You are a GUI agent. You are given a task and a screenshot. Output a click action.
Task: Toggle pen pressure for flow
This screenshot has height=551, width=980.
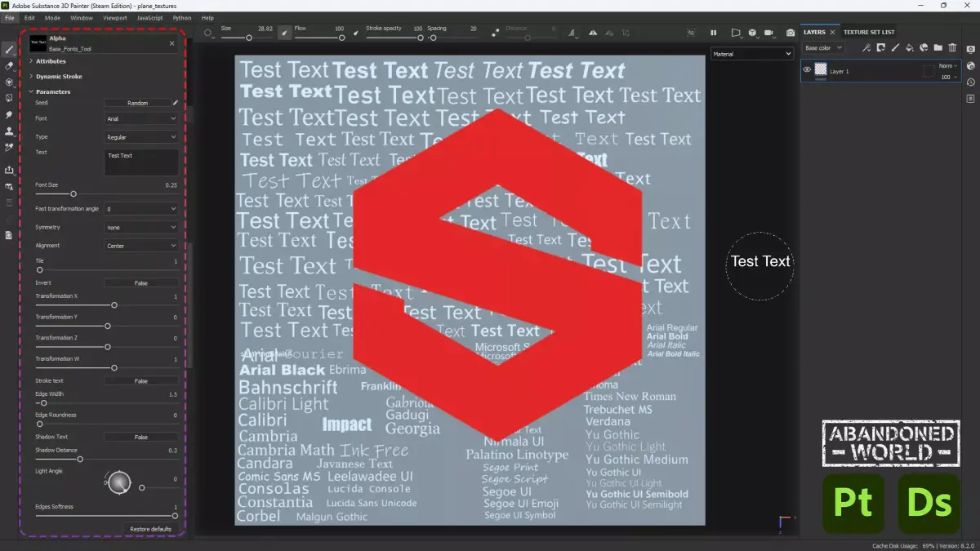(x=355, y=33)
